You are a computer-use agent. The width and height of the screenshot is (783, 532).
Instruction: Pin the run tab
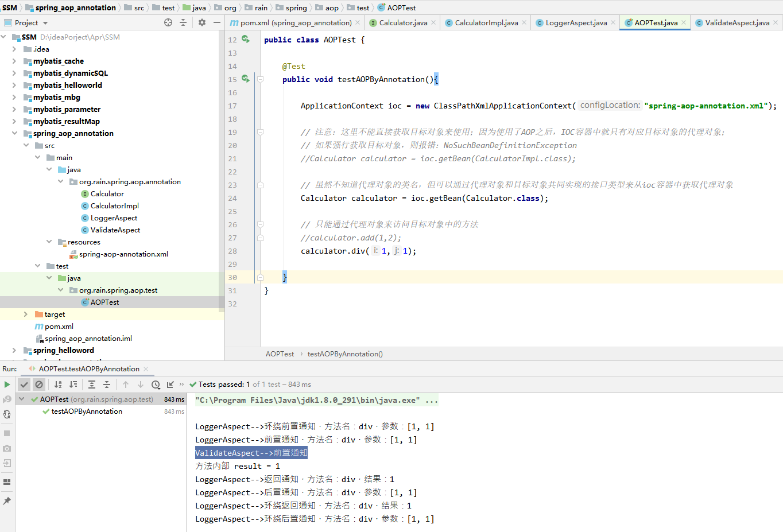tap(7, 501)
